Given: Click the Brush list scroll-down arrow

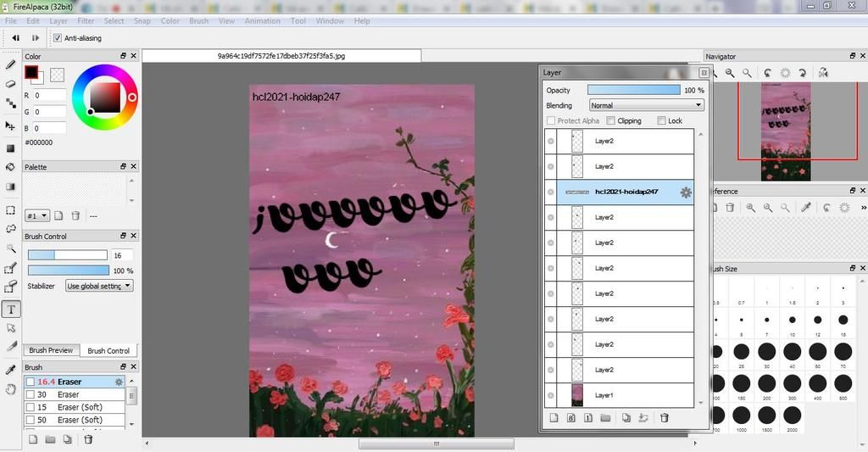Looking at the screenshot, I should 131,424.
